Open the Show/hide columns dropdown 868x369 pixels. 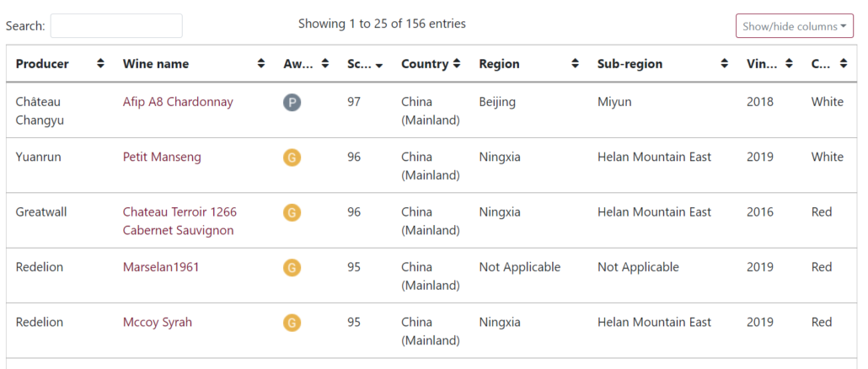794,26
